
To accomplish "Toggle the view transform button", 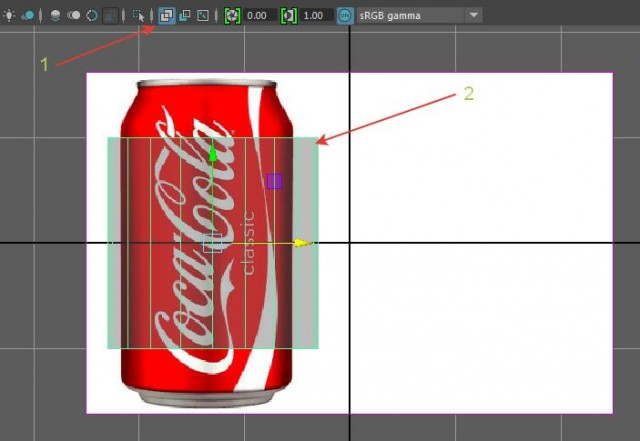I will pos(346,16).
